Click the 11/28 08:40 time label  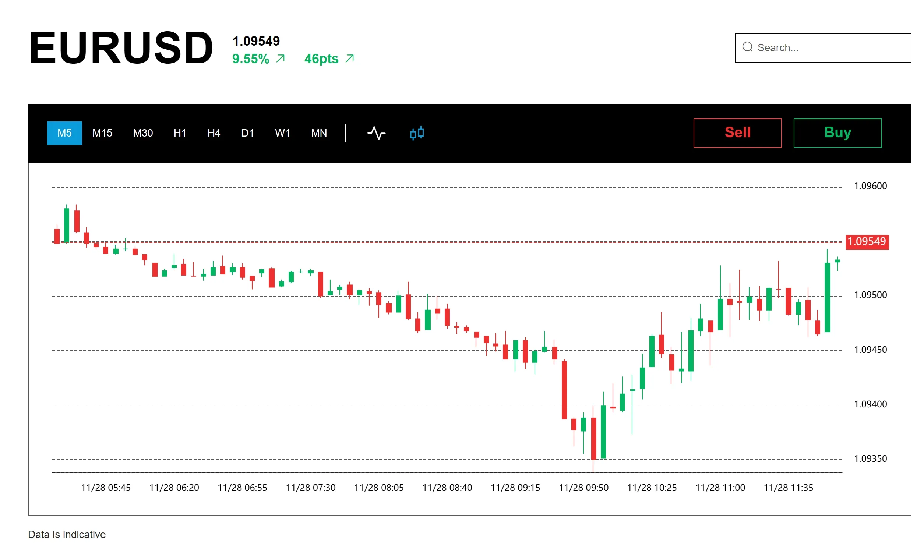(447, 488)
